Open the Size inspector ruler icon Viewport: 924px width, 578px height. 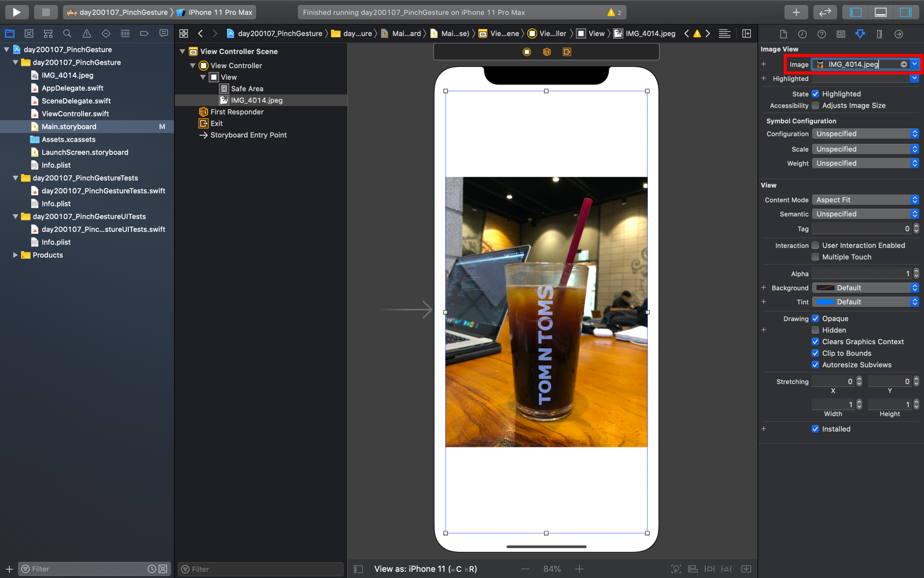[879, 34]
